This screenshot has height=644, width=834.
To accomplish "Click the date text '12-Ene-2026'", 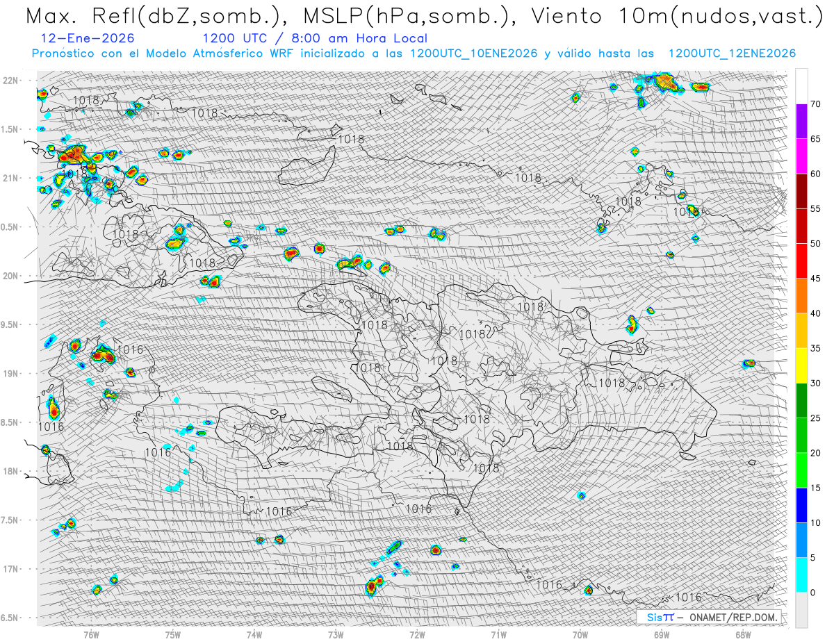I will point(88,38).
